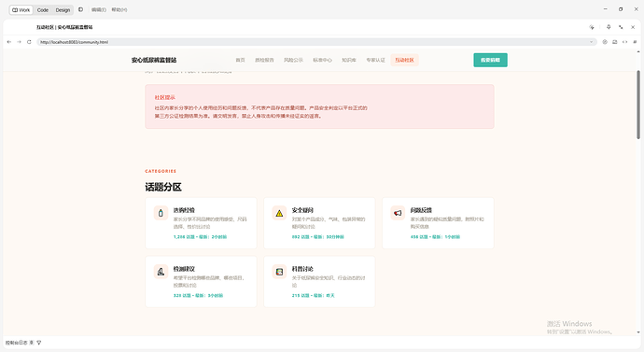Pin the preview panel
The width and height of the screenshot is (644, 352).
pyautogui.click(x=609, y=27)
